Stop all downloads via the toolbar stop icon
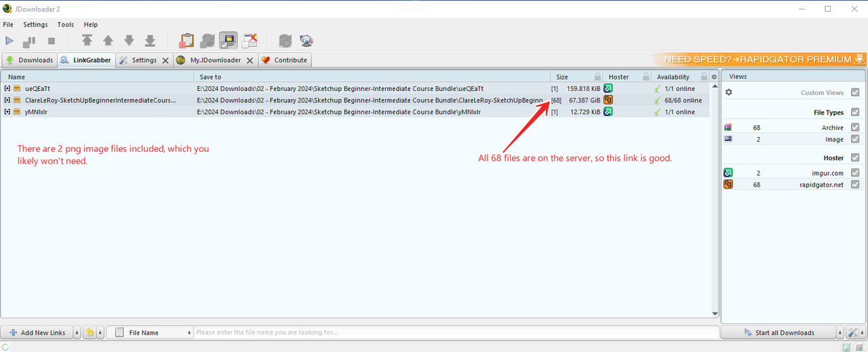This screenshot has width=868, height=352. pos(52,41)
